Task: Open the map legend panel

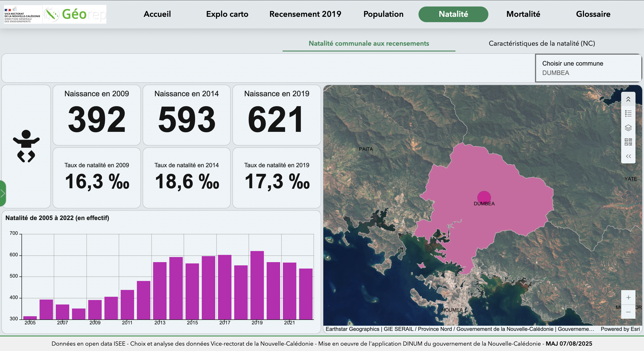Action: point(628,114)
